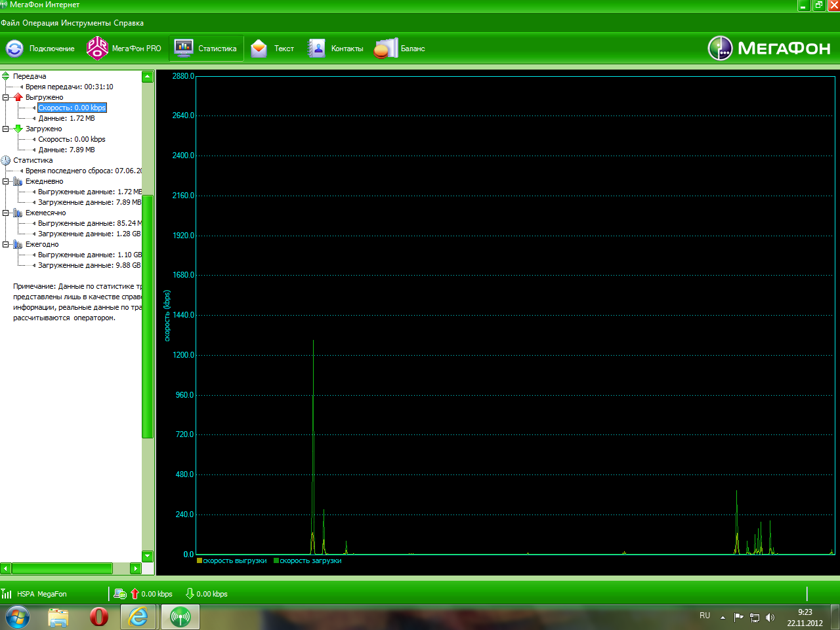Image resolution: width=840 pixels, height=630 pixels.
Task: Click the Подключение connection icon
Action: coord(14,49)
